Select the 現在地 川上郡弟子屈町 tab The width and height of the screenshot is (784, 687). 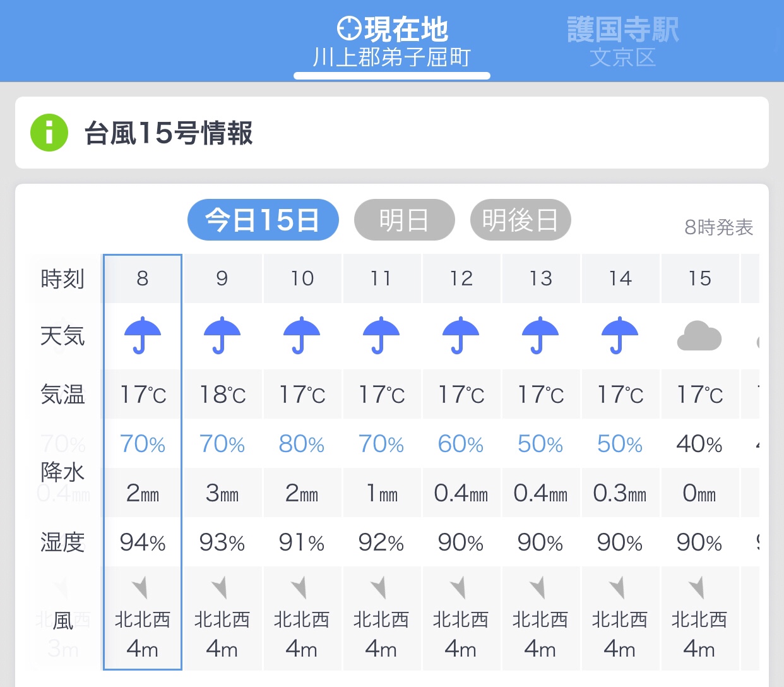coord(392,42)
